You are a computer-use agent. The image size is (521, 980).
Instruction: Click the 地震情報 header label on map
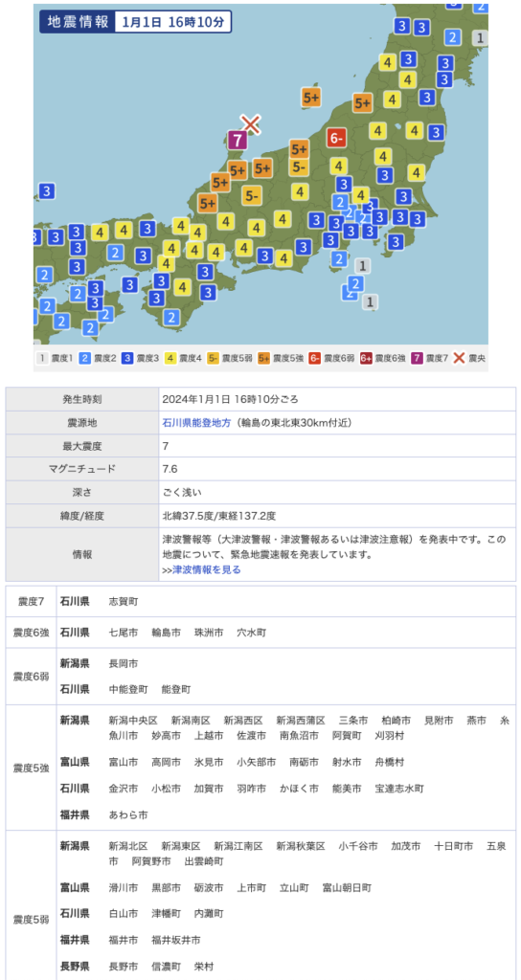click(x=78, y=22)
